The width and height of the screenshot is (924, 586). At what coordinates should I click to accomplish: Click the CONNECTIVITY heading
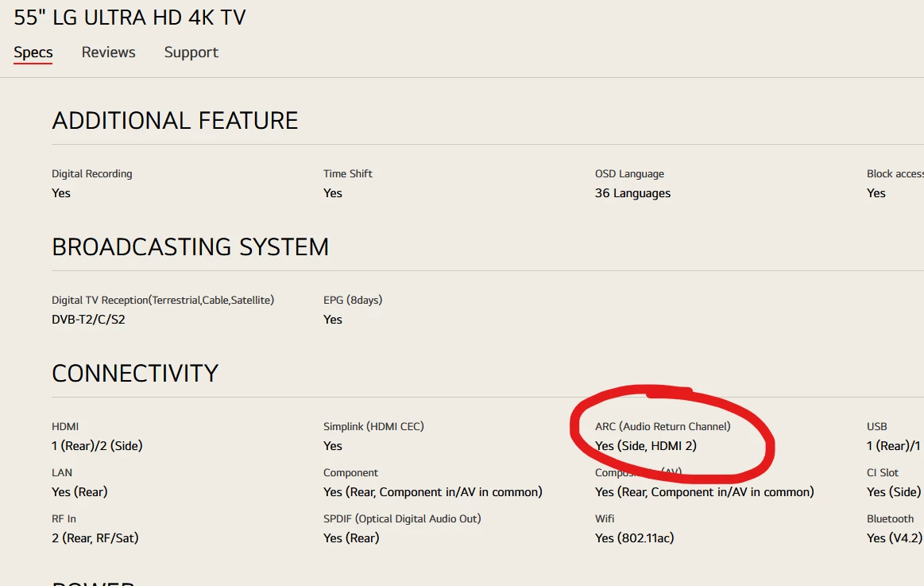pyautogui.click(x=135, y=373)
